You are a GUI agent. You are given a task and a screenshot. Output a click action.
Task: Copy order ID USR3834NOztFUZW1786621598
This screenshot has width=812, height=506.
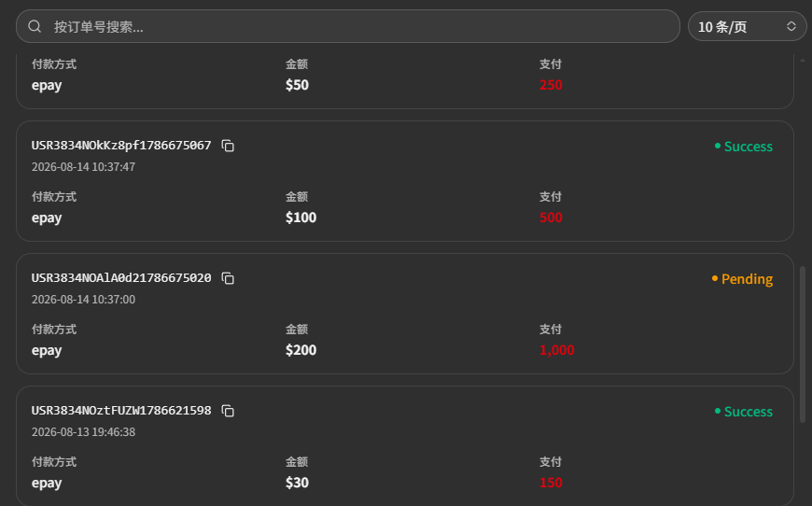[x=228, y=411]
